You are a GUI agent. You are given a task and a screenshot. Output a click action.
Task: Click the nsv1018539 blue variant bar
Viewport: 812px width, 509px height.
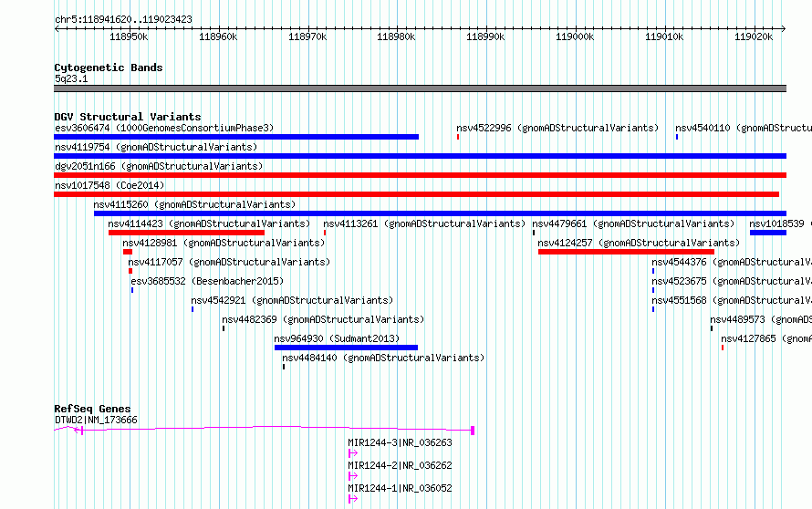(x=768, y=233)
